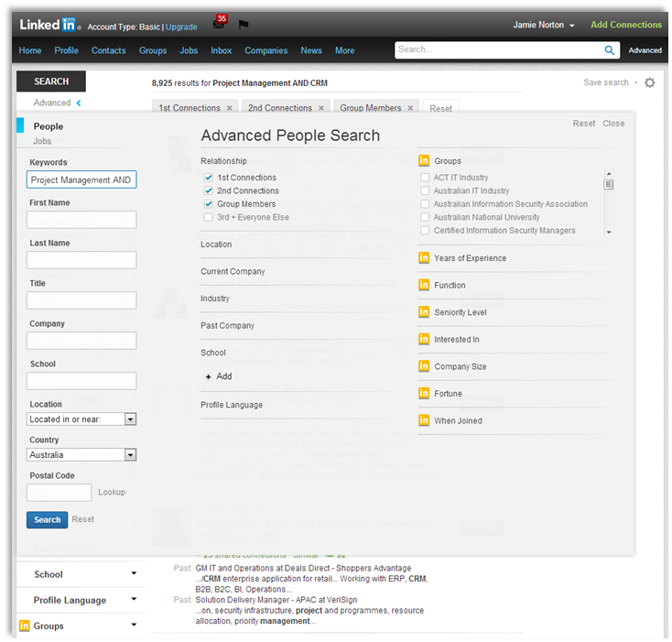Enable the 3rd + Everyone Else checkbox
672x642 pixels.
click(209, 217)
